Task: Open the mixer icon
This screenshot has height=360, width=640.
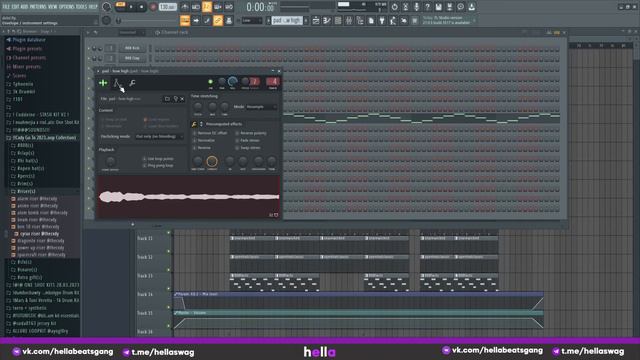Action: [349, 20]
